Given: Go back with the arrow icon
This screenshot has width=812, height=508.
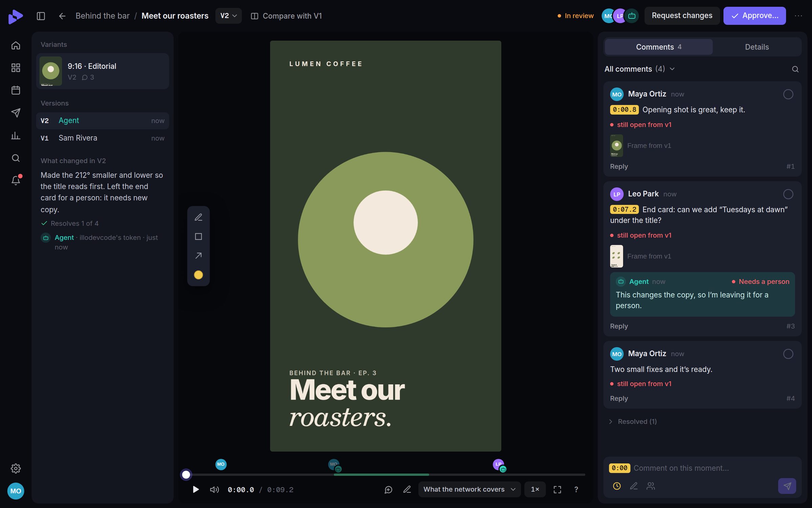Looking at the screenshot, I should coord(62,16).
